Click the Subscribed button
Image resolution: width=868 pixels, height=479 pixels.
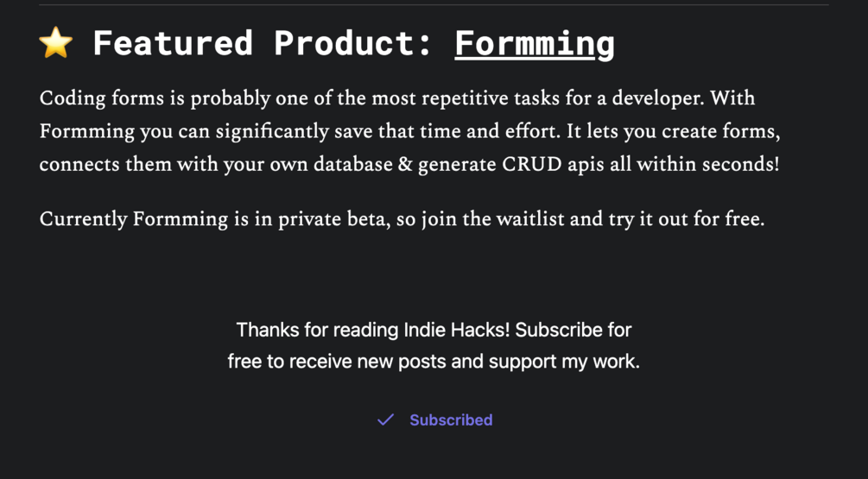pos(450,420)
